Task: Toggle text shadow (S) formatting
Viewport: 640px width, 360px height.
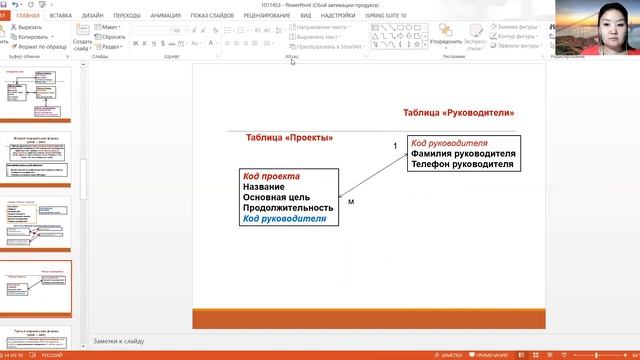Action: coord(163,43)
